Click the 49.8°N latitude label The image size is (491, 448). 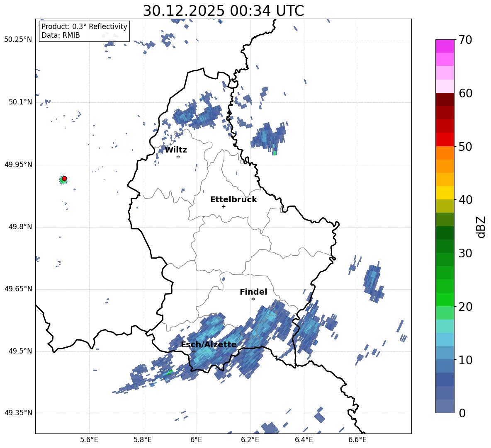coord(21,227)
